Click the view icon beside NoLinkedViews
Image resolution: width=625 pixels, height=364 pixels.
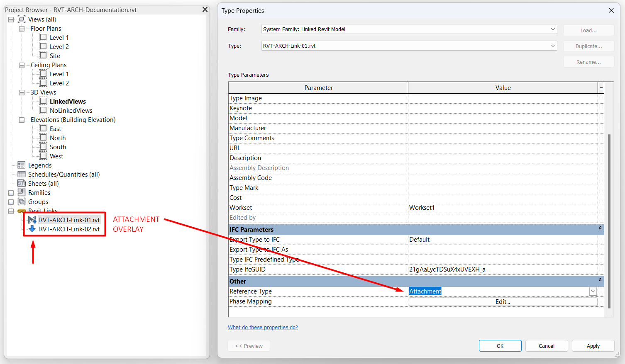pos(43,110)
